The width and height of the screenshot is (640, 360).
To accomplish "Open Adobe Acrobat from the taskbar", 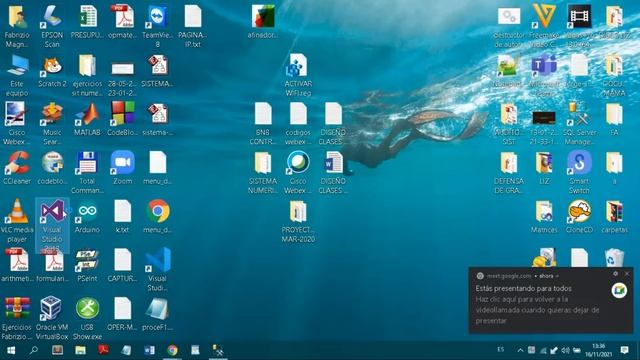I will [x=103, y=350].
